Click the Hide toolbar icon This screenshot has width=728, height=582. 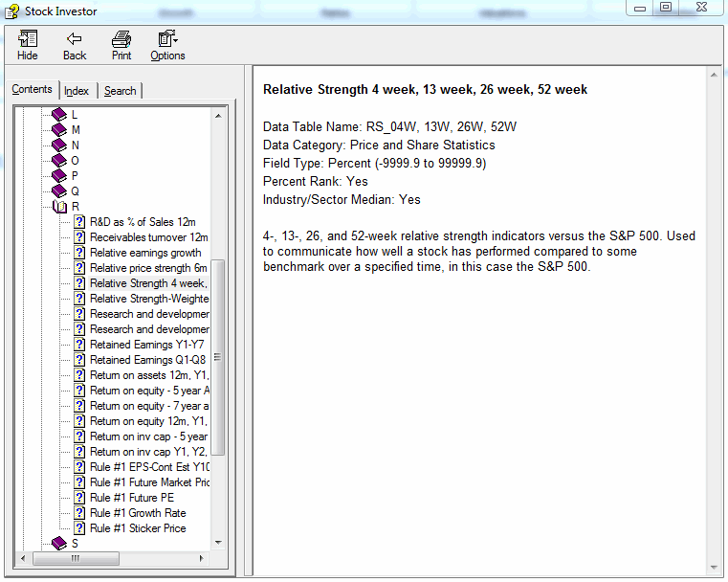(x=28, y=39)
